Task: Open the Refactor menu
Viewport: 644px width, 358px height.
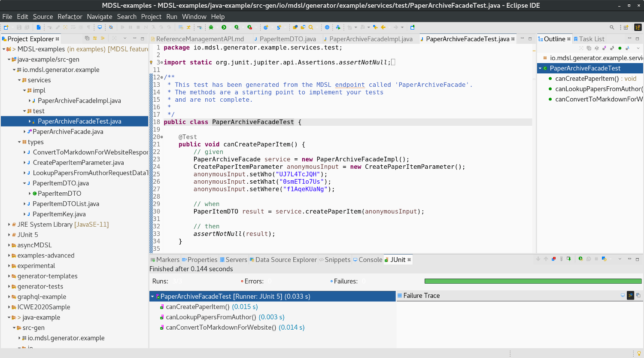Action: pyautogui.click(x=70, y=16)
